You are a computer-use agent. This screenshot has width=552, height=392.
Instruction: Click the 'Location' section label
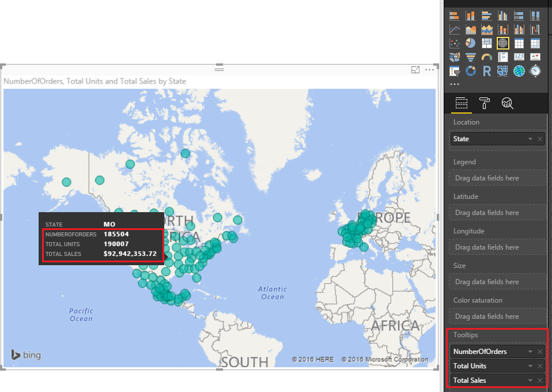point(466,122)
